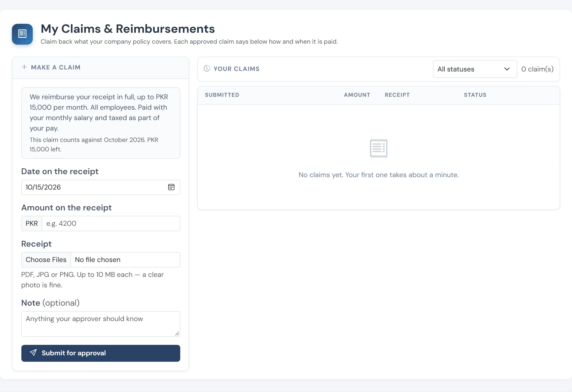Click the 'YOUR CLAIMS' panel title
The image size is (572, 392).
pos(237,69)
